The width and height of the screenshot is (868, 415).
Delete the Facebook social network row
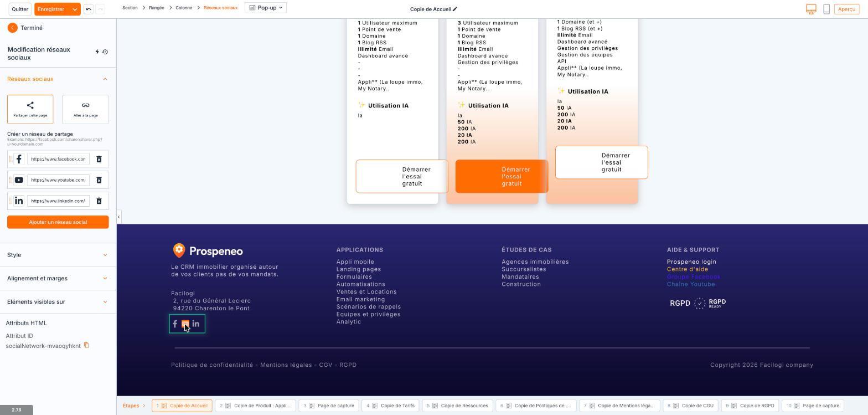[99, 160]
